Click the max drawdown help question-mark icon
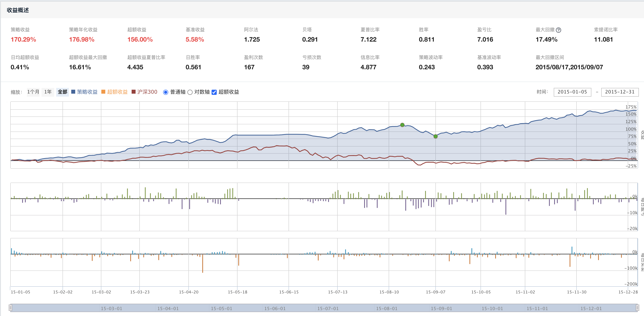 click(x=558, y=30)
